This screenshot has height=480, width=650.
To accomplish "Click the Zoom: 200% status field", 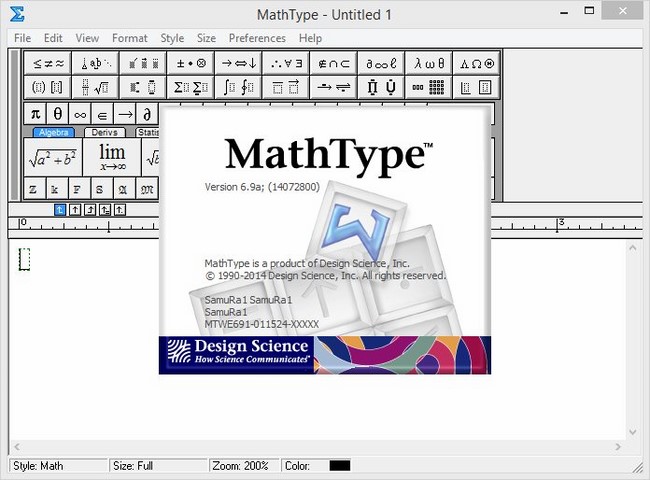I will [x=243, y=466].
